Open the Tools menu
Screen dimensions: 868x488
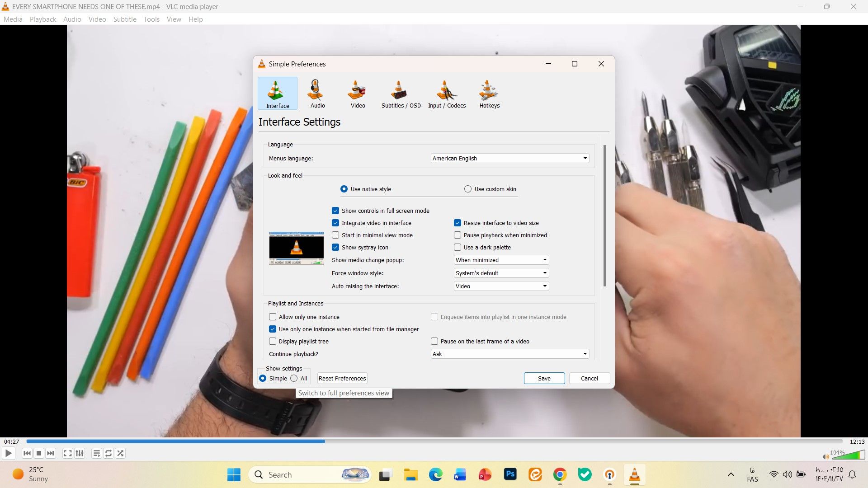151,19
